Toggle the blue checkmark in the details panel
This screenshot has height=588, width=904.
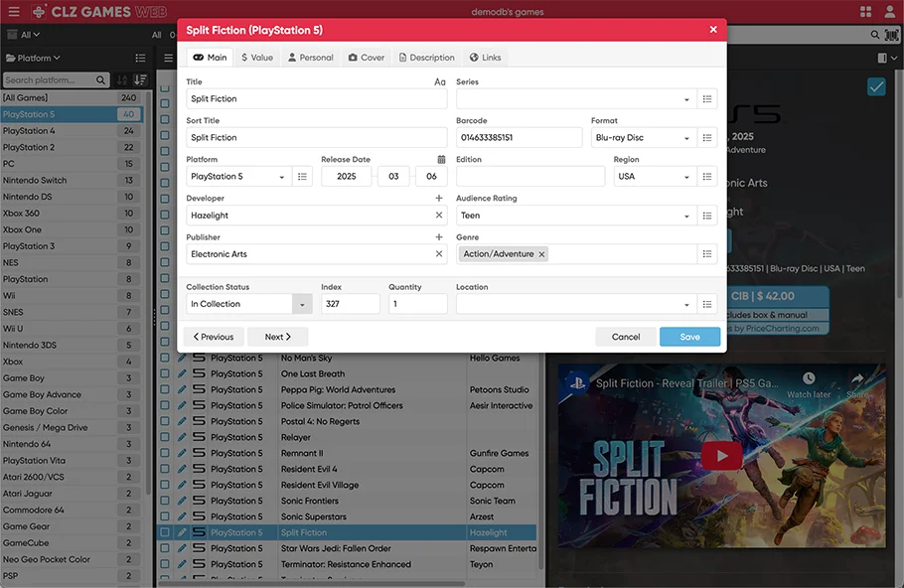(x=876, y=87)
